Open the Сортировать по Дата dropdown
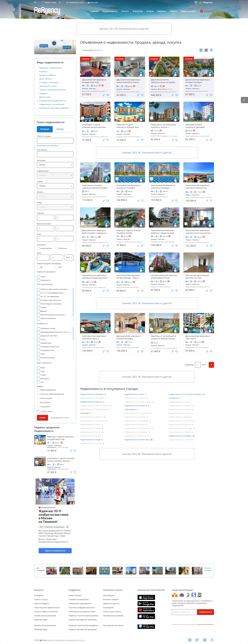 click(x=99, y=50)
